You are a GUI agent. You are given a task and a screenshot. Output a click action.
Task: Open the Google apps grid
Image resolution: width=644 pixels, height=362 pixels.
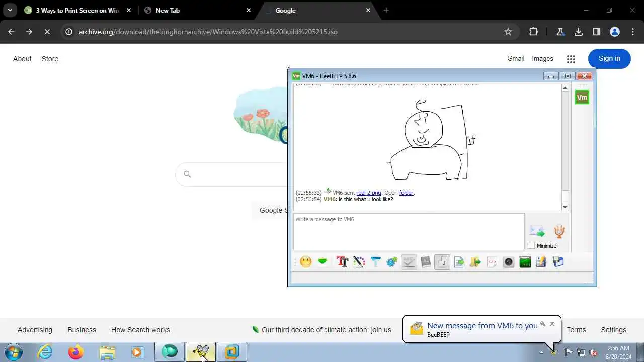coord(571,59)
